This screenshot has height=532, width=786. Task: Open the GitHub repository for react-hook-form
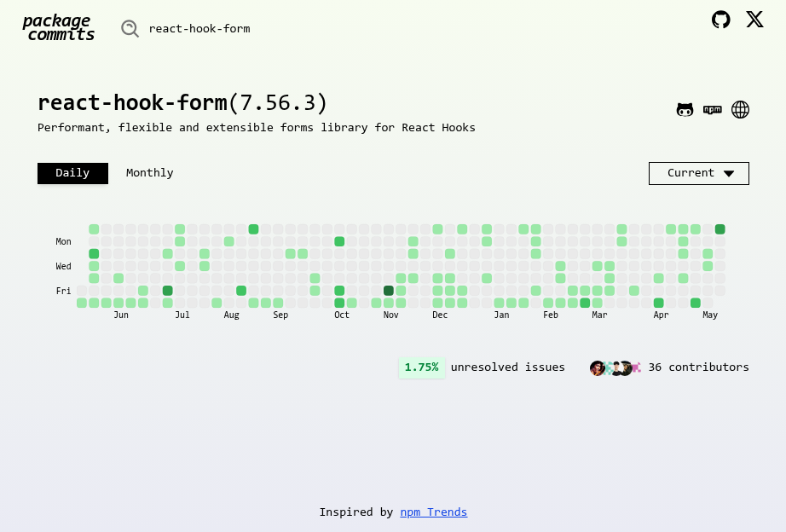point(685,109)
